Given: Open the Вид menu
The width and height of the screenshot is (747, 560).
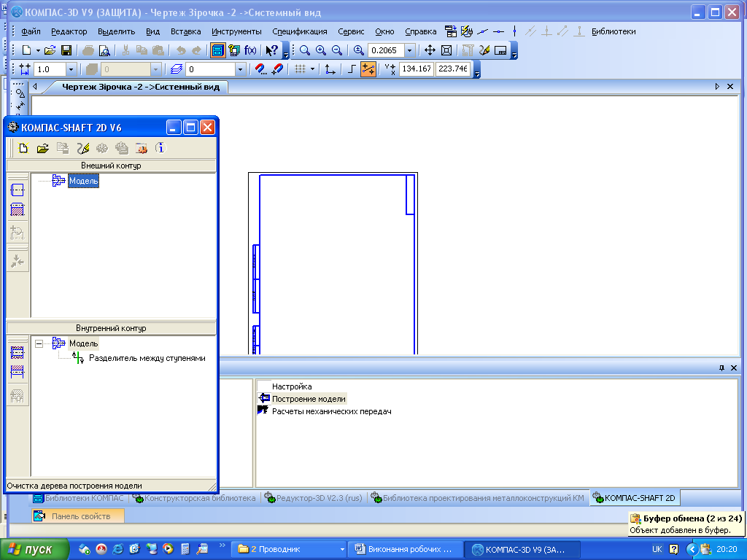Looking at the screenshot, I should (x=152, y=31).
